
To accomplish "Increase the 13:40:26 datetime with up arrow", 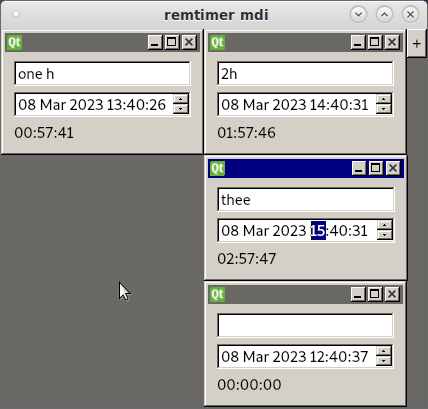I will point(181,99).
